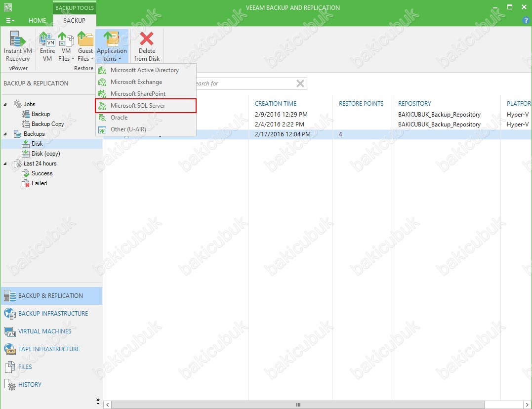Click the Oracle item icon
Image resolution: width=532 pixels, height=409 pixels.
(102, 118)
